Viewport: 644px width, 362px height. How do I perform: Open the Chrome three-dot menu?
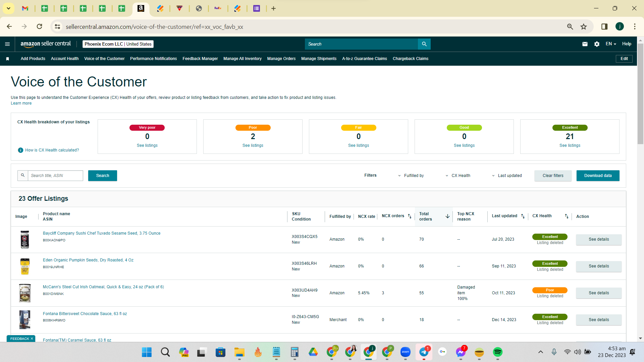tap(635, 26)
